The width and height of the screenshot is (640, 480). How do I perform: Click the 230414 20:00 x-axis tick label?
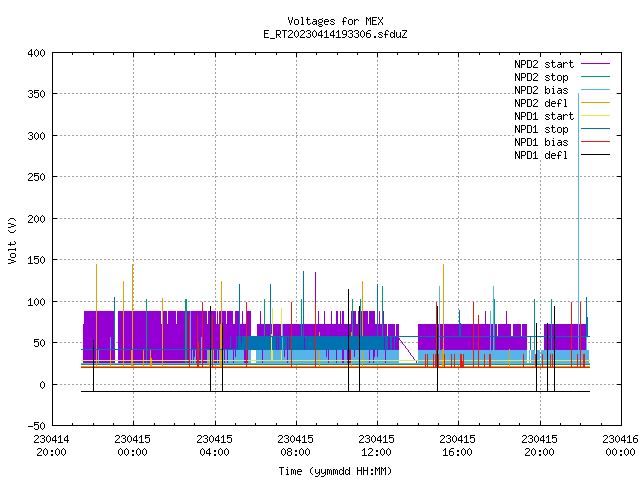tap(51, 445)
